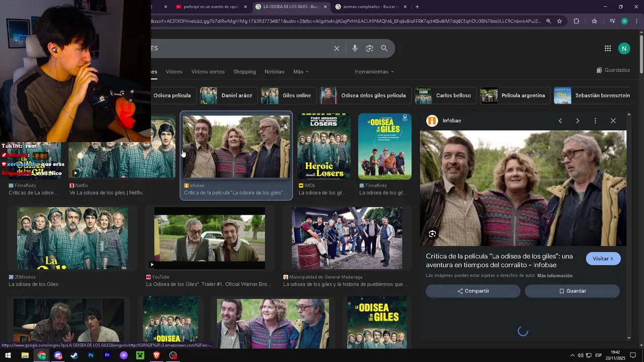The height and width of the screenshot is (362, 644).
Task: Open the Google account avatar N
Action: pyautogui.click(x=624, y=48)
